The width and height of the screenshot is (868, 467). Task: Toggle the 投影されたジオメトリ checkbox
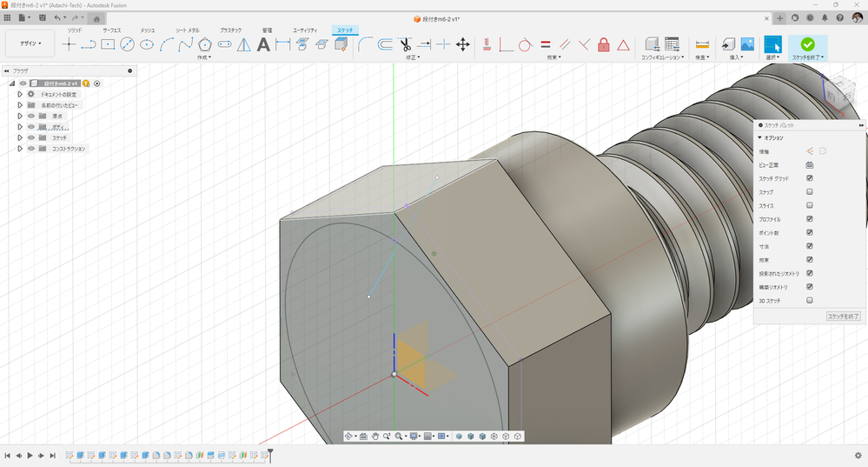(809, 273)
